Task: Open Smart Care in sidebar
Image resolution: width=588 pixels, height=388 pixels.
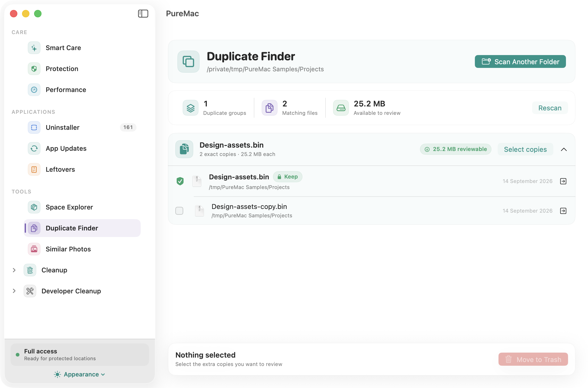Action: [82, 48]
